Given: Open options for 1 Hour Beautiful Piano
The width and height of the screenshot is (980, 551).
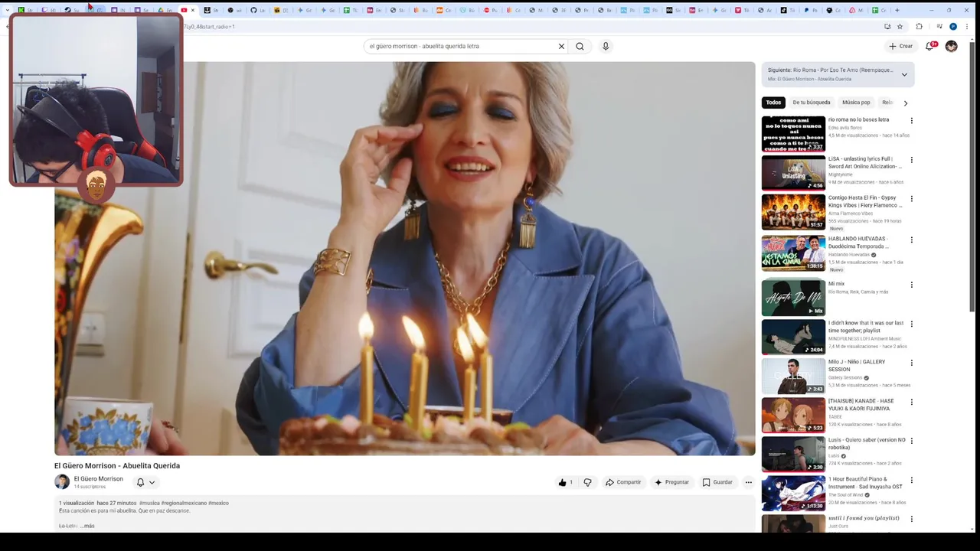Looking at the screenshot, I should coord(911,481).
